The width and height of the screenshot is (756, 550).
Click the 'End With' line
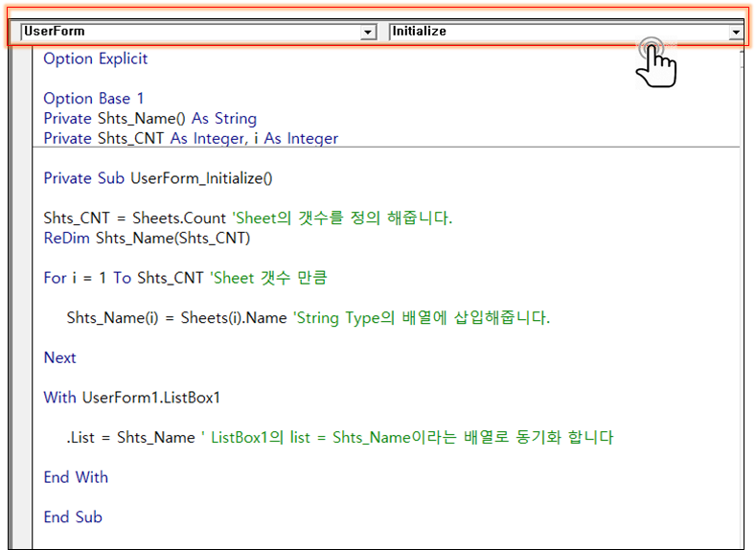click(x=76, y=477)
